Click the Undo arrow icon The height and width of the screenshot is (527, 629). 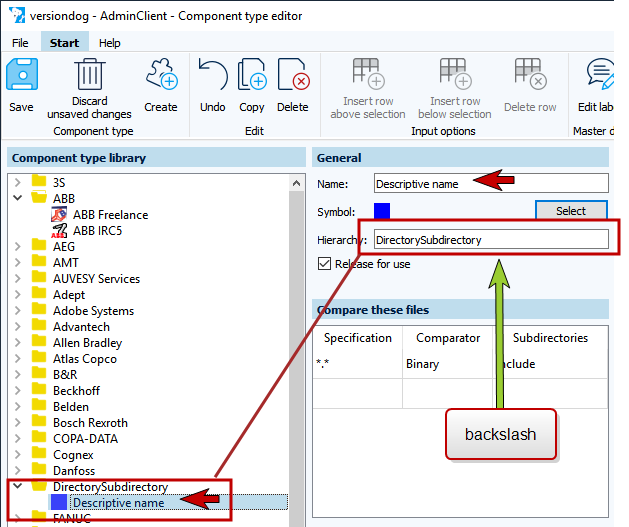point(212,76)
